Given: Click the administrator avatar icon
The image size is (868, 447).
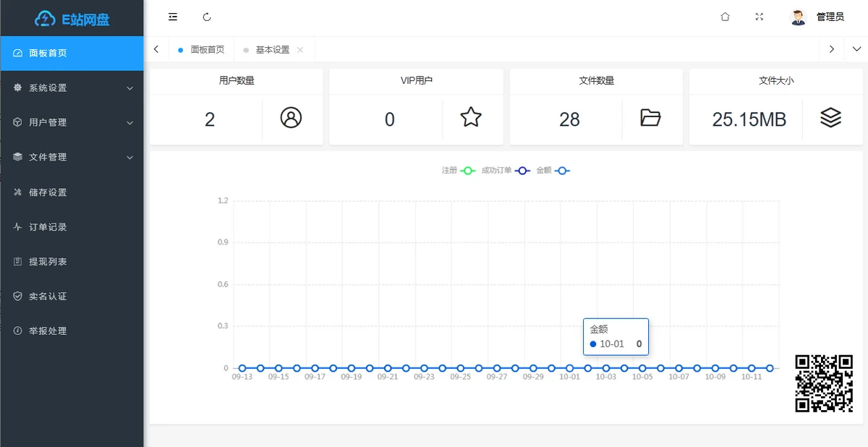Looking at the screenshot, I should coord(799,17).
